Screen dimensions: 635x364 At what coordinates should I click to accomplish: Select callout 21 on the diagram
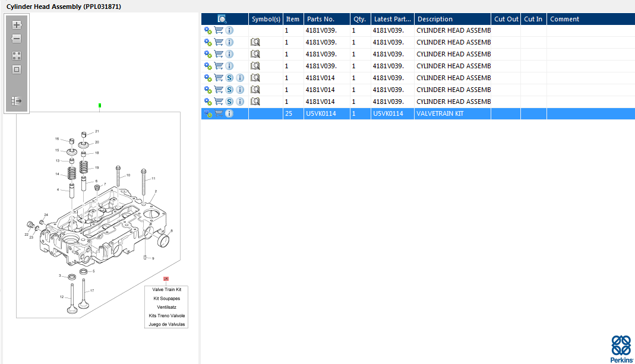coord(97,131)
